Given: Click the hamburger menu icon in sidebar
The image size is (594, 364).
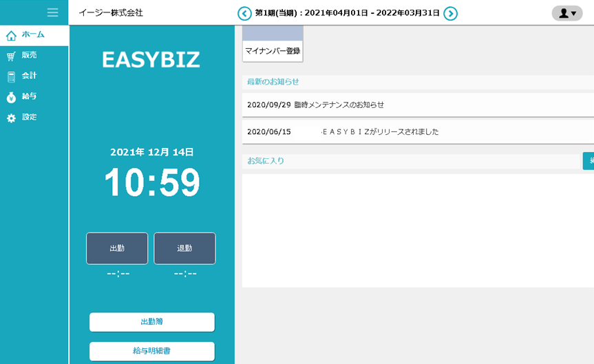Looking at the screenshot, I should 52,12.
